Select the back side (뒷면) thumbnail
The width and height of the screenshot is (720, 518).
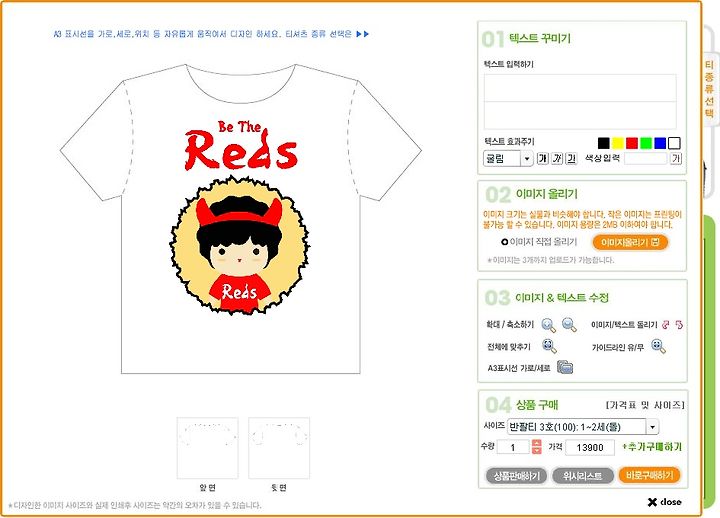coord(279,448)
